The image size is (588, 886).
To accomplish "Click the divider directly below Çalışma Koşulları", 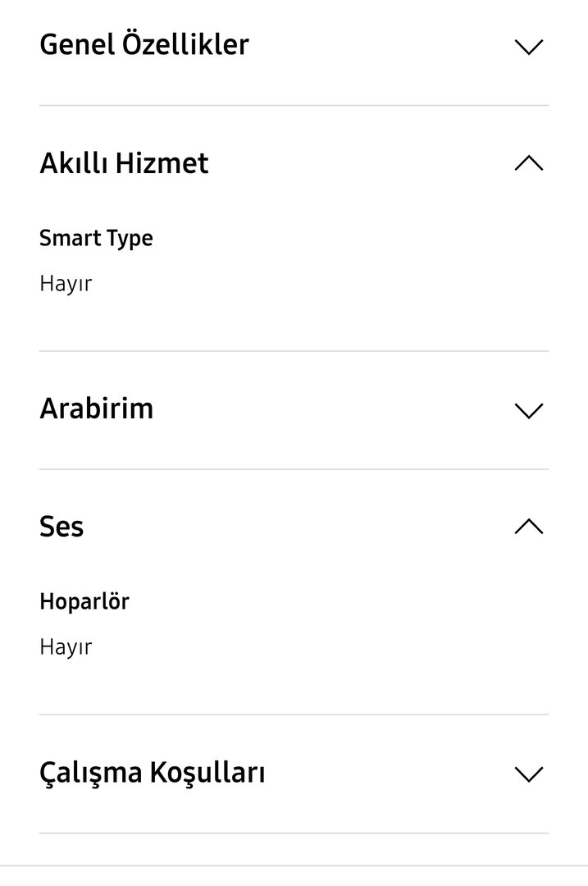I will pyautogui.click(x=294, y=833).
